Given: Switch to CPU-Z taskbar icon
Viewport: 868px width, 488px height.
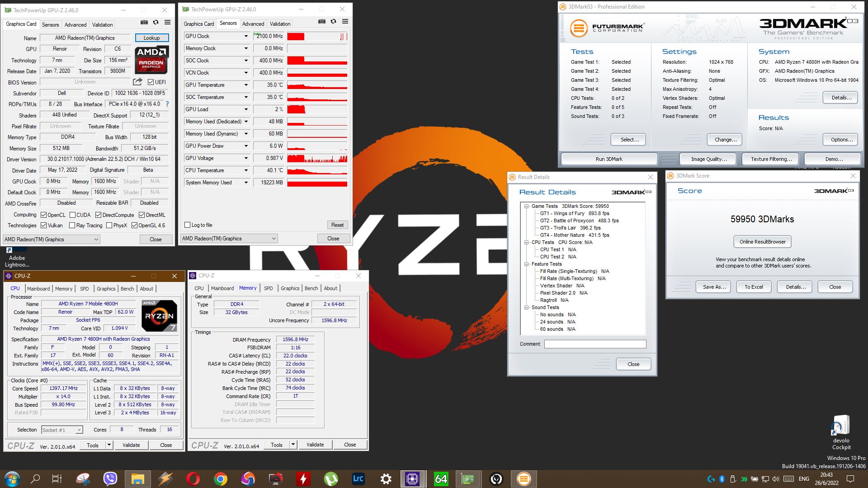Looking at the screenshot, I should pyautogui.click(x=412, y=479).
